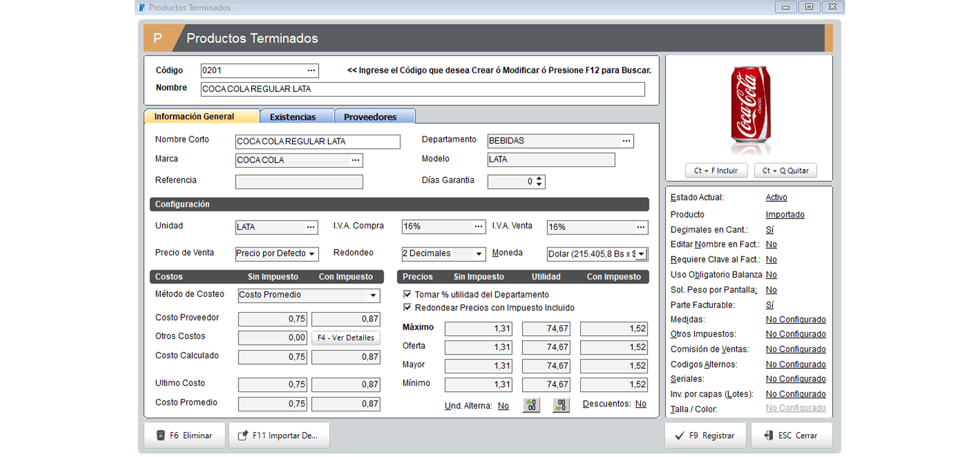Screen dimensions: 980x457
Task: Open Medidas 'No Configurado' link
Action: pyautogui.click(x=796, y=320)
